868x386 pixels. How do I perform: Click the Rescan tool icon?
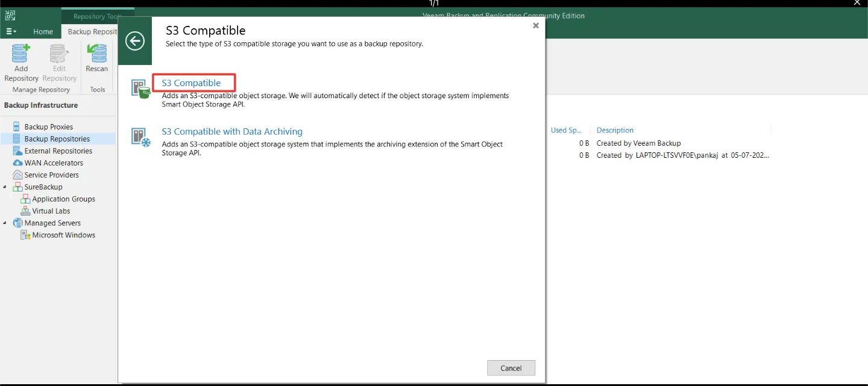click(96, 54)
